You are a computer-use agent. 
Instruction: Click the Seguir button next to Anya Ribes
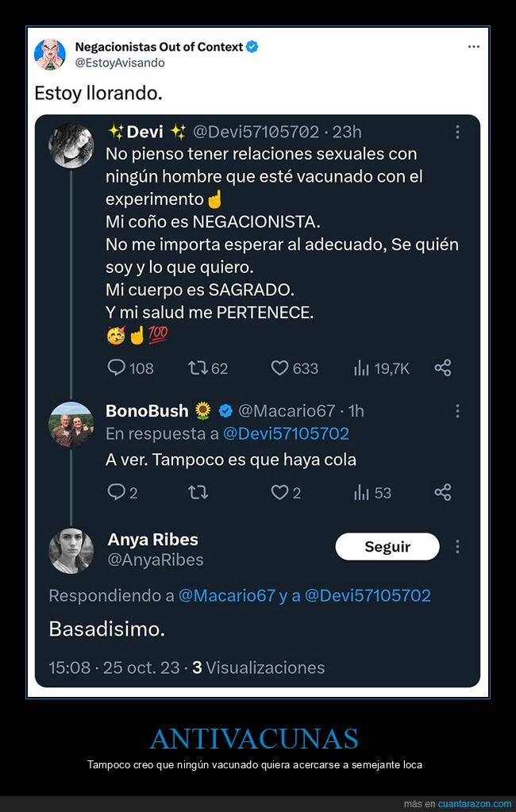point(387,546)
